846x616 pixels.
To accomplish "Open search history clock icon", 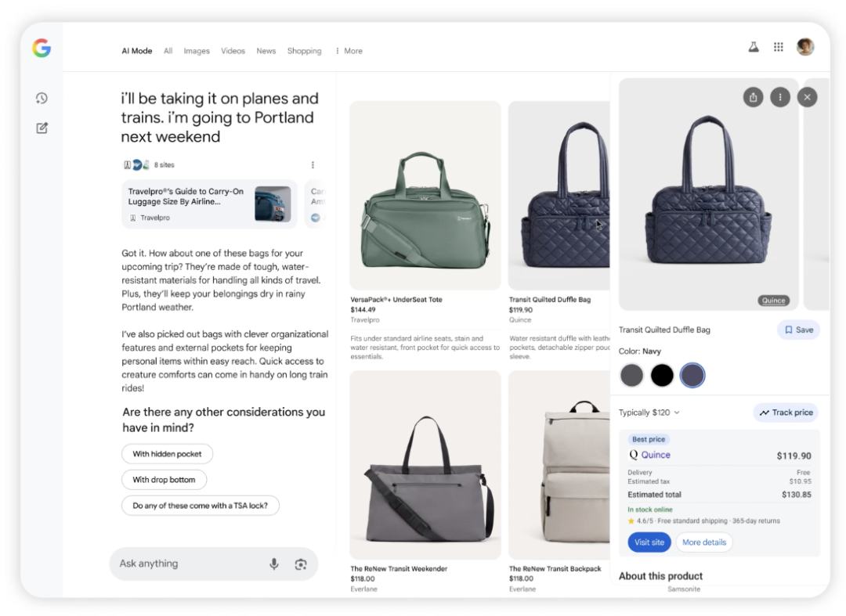I will (x=42, y=98).
